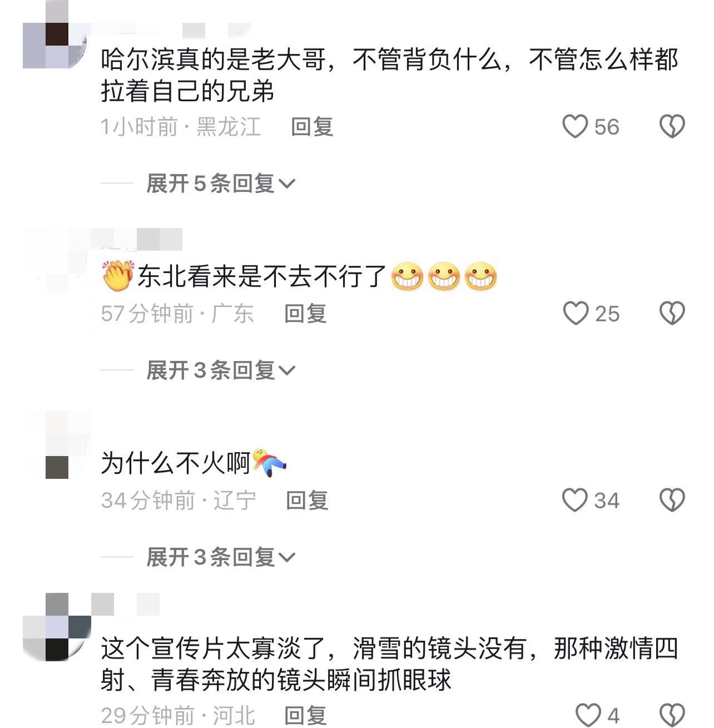The height and width of the screenshot is (728, 714).
Task: Tap the comment text 为什么不火啊
Action: [x=176, y=463]
